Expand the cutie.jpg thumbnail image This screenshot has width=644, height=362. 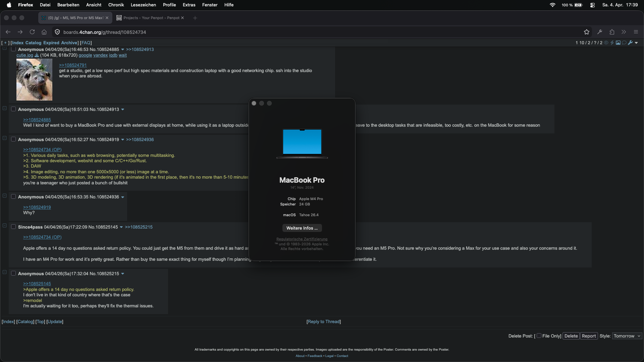tap(34, 79)
